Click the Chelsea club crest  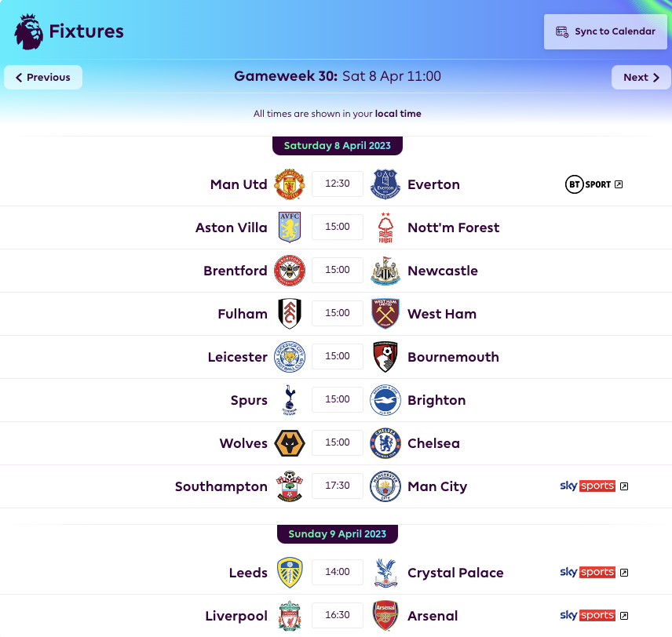[x=385, y=443]
